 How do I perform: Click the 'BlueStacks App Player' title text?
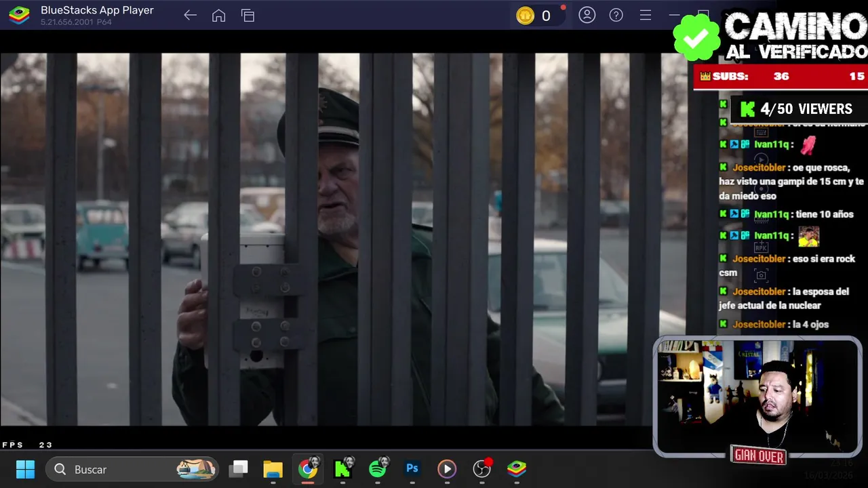[x=97, y=10]
